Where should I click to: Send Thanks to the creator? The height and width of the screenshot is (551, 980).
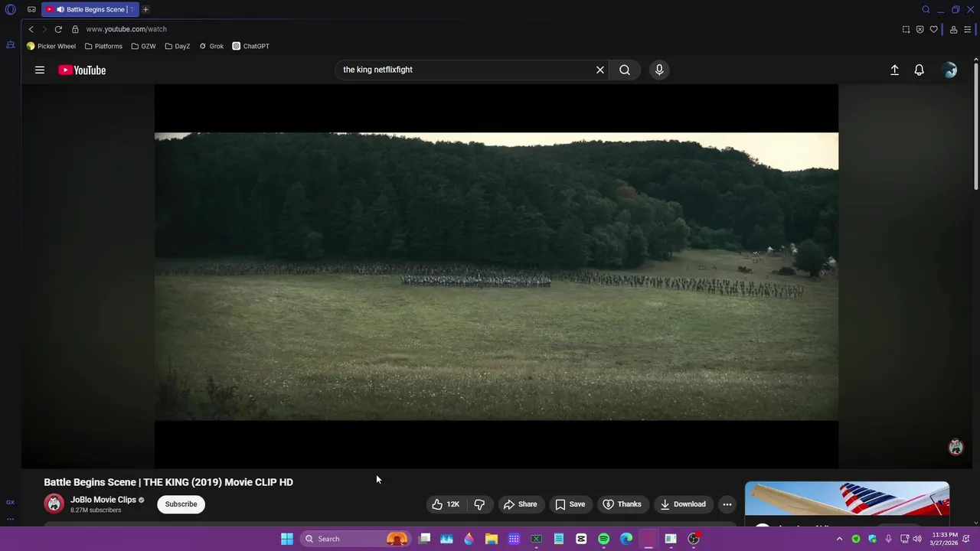(x=622, y=504)
